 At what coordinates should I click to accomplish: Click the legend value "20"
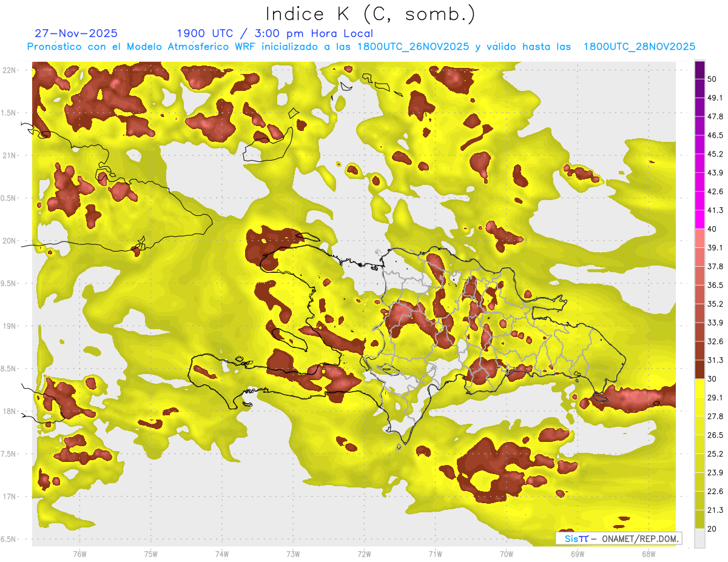tap(712, 529)
